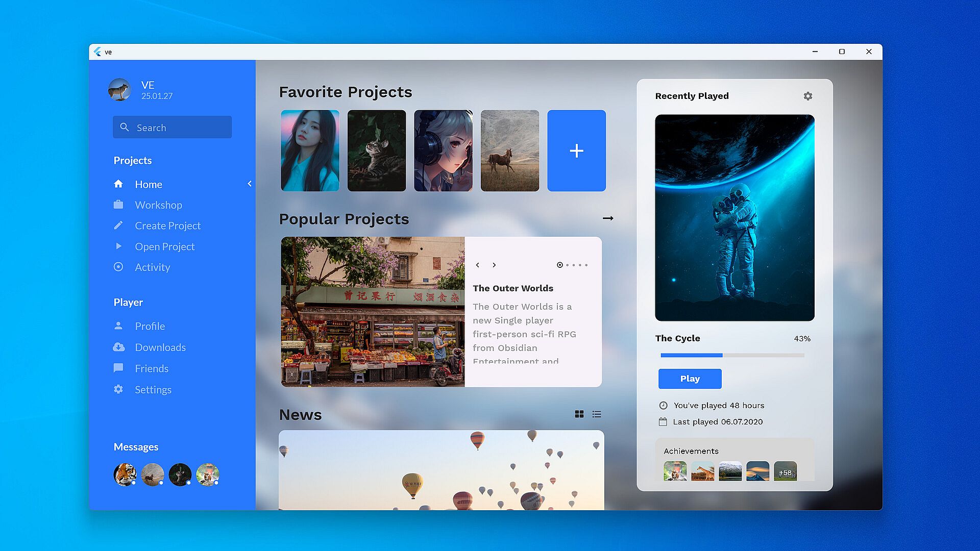Click the Friends chat bubble icon

click(118, 368)
